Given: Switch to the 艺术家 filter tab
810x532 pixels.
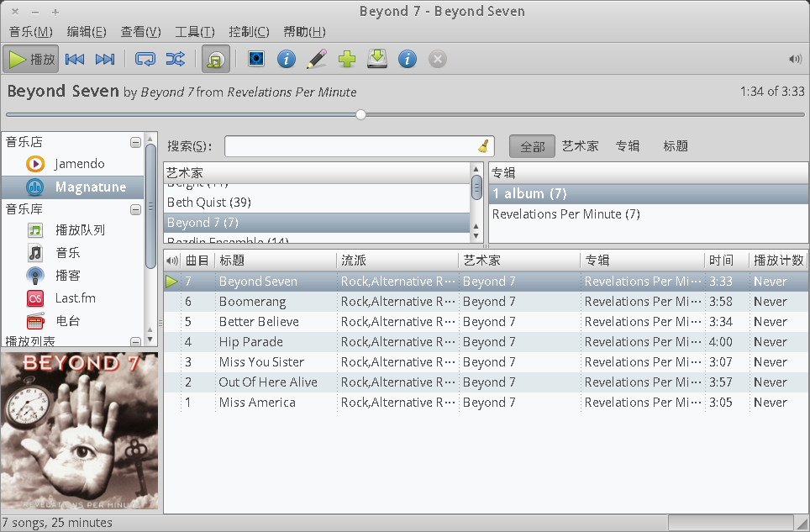Looking at the screenshot, I should coord(580,145).
